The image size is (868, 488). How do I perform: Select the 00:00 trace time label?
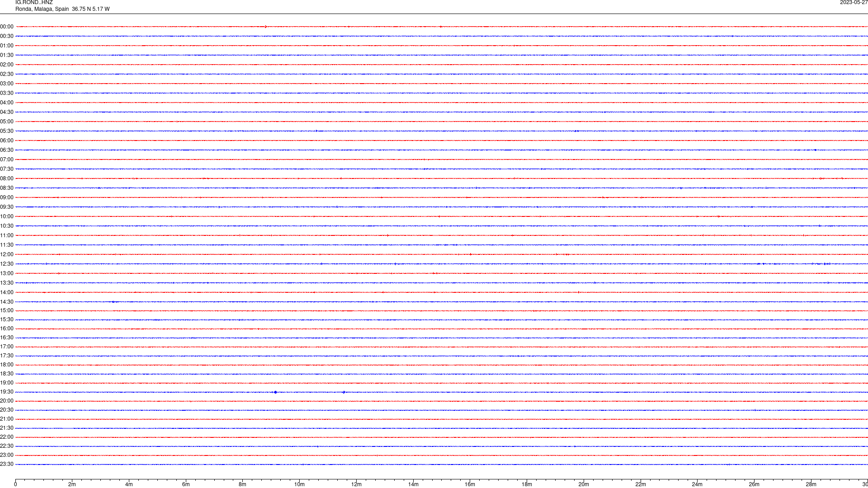[x=7, y=27]
